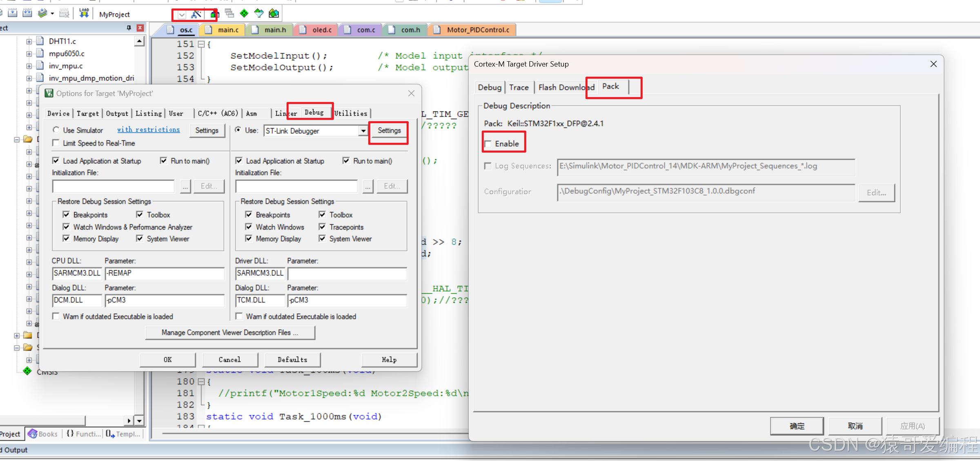Click the 'with restrictions' link
This screenshot has height=461, width=980.
point(149,129)
